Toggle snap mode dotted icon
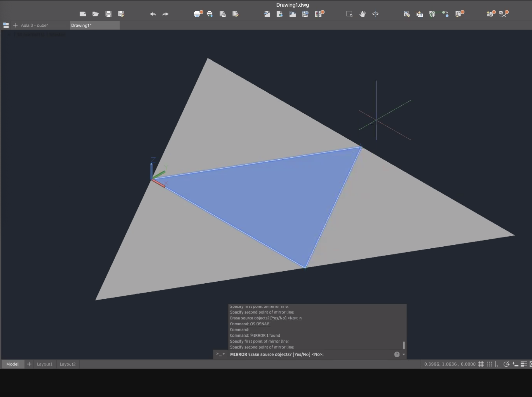This screenshot has width=532, height=397. 489,364
